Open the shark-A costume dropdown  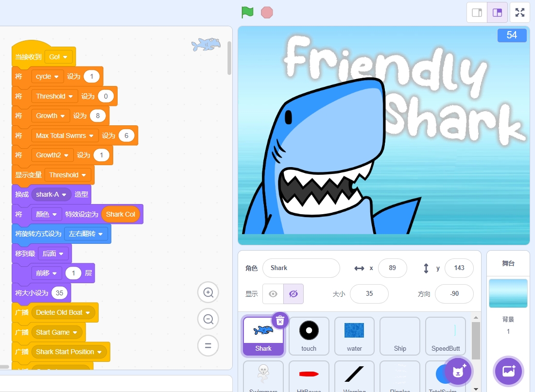click(x=51, y=194)
